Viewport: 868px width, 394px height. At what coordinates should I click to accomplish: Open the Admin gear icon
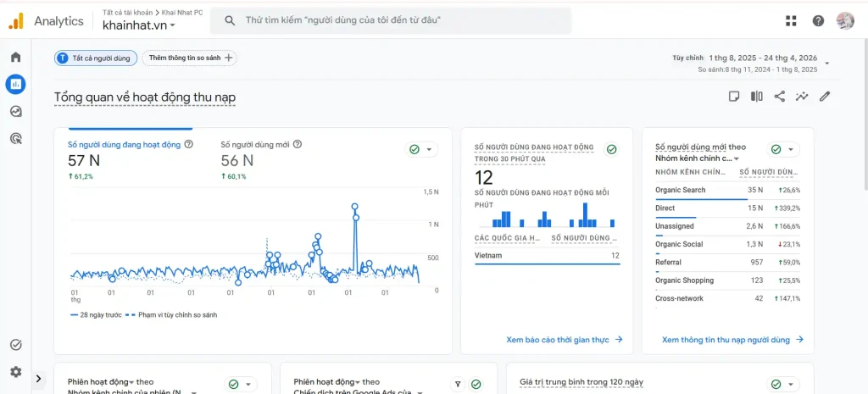coord(15,372)
